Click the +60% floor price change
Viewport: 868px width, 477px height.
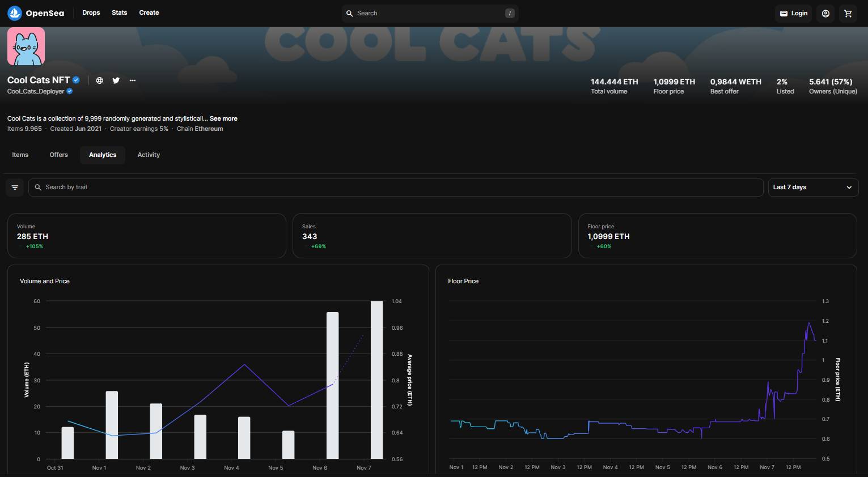[x=604, y=246]
